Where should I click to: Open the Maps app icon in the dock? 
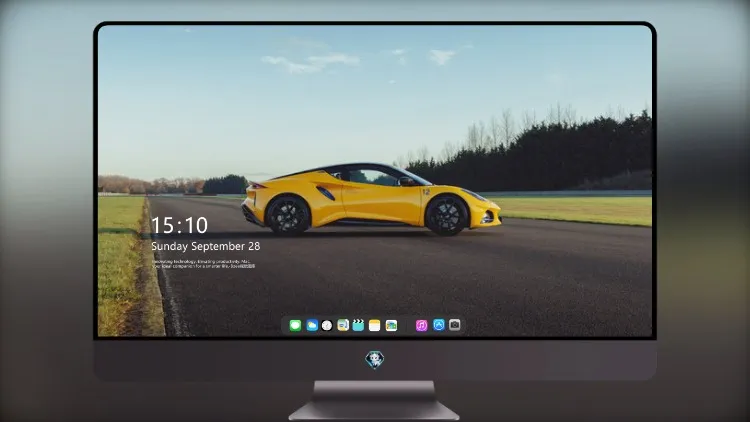(x=343, y=325)
